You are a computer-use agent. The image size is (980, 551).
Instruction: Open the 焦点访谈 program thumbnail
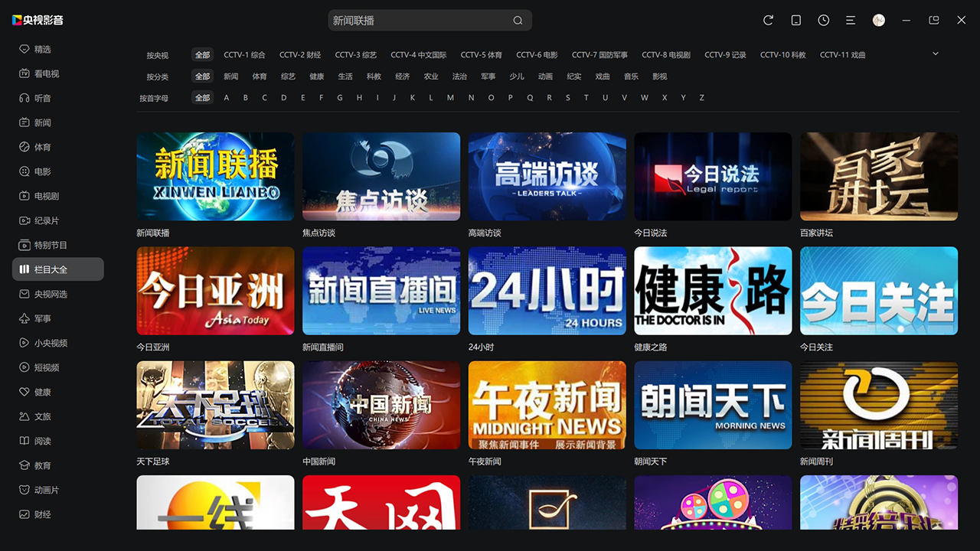click(381, 176)
